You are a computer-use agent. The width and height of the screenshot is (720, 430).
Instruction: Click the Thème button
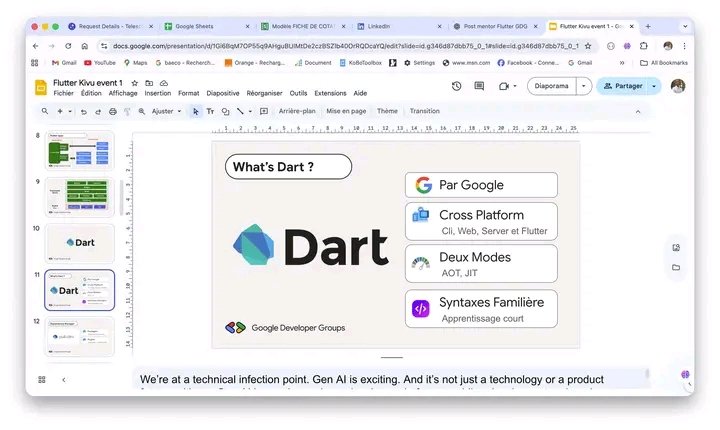point(387,111)
